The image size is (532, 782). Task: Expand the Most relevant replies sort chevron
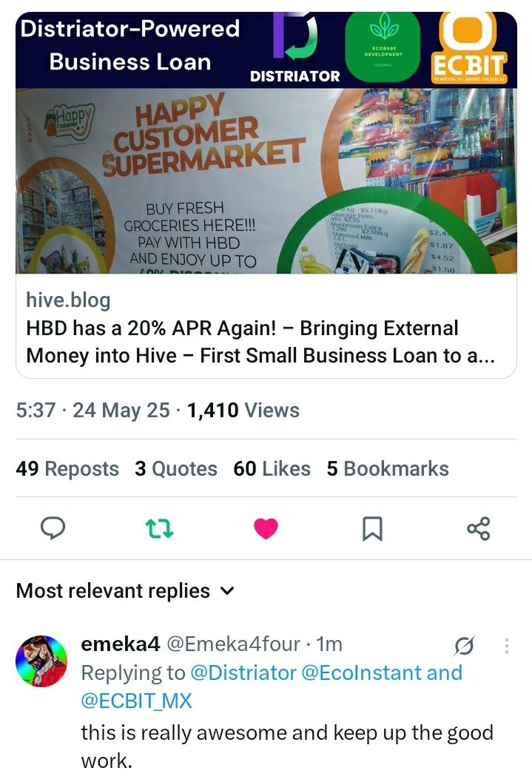click(227, 591)
